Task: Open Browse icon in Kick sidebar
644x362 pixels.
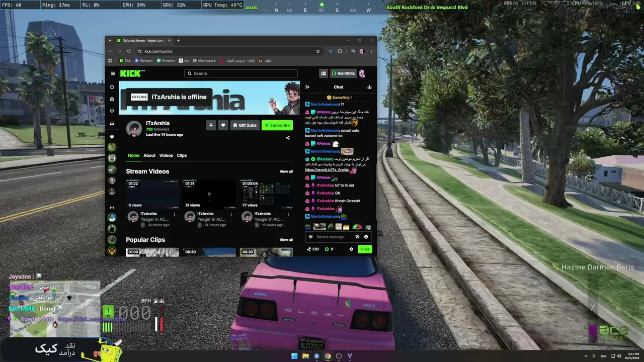Action: click(112, 99)
